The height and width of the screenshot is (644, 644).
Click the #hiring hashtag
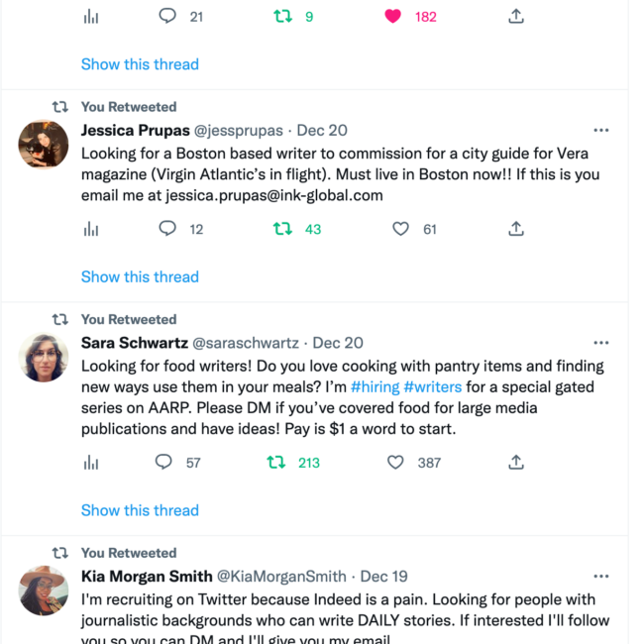(375, 386)
